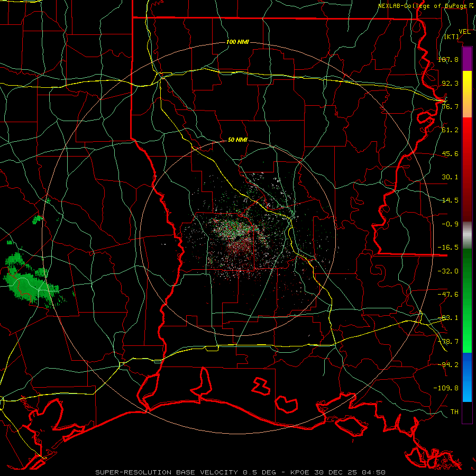The width and height of the screenshot is (476, 476).
Task: Click the 50 NMI range ring label
Action: [237, 140]
